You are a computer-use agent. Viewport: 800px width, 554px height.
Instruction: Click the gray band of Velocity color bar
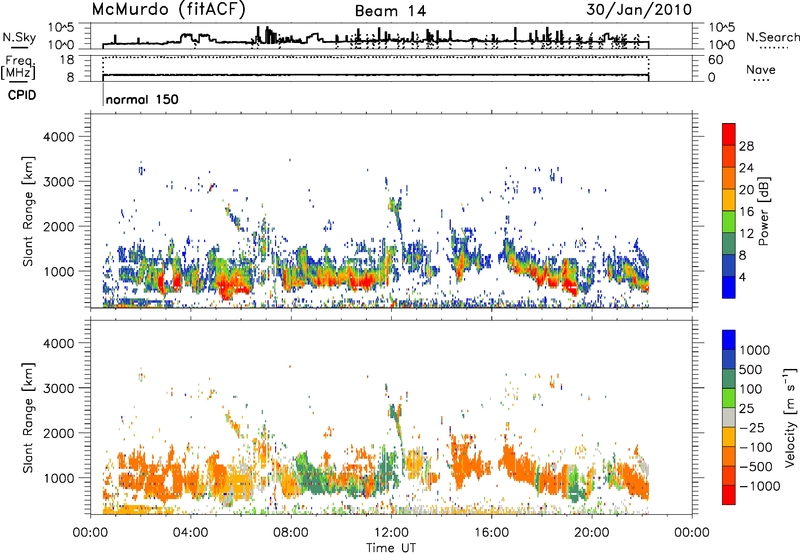[x=729, y=418]
